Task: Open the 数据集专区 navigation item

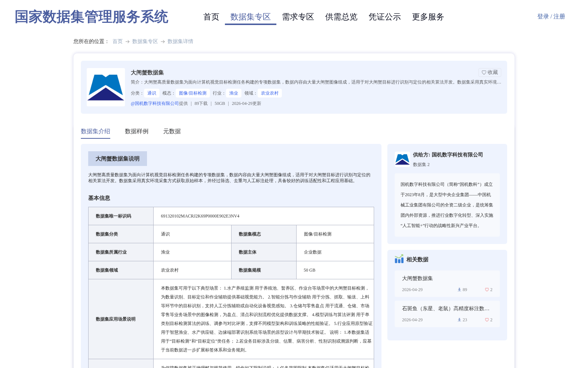Action: pos(251,17)
